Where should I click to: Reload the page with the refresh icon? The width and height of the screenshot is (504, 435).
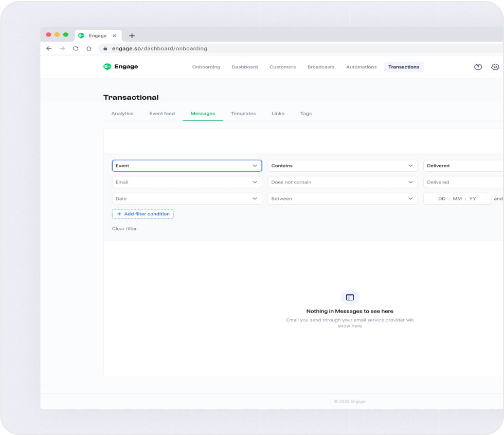point(76,48)
